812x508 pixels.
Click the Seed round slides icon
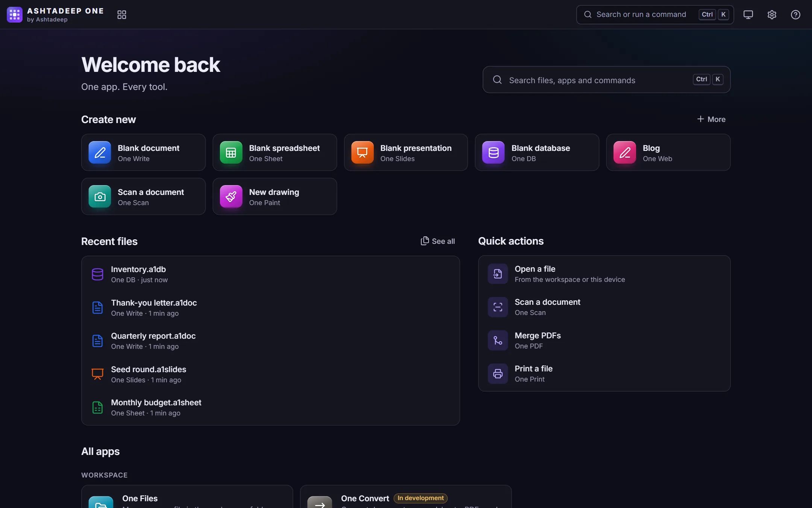(97, 374)
